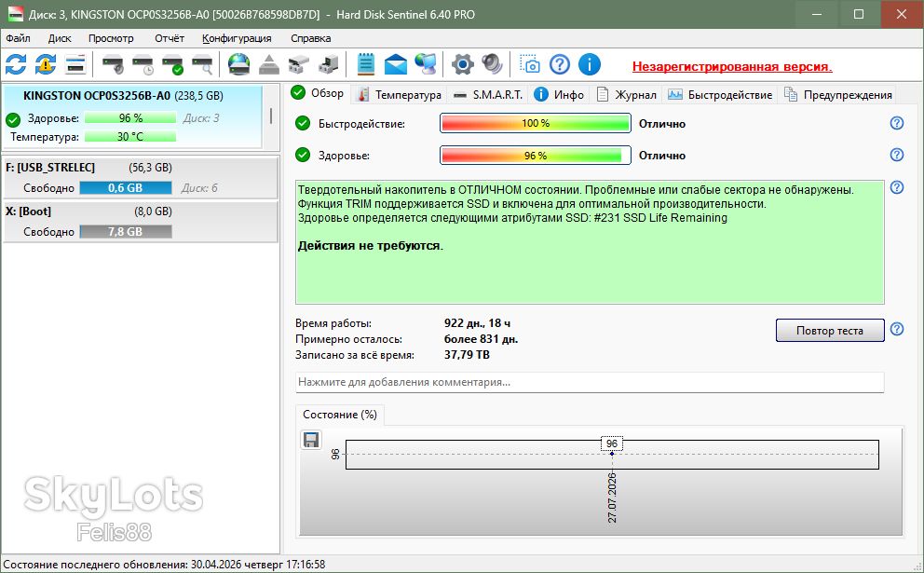Click the status bar last update text

point(165,565)
